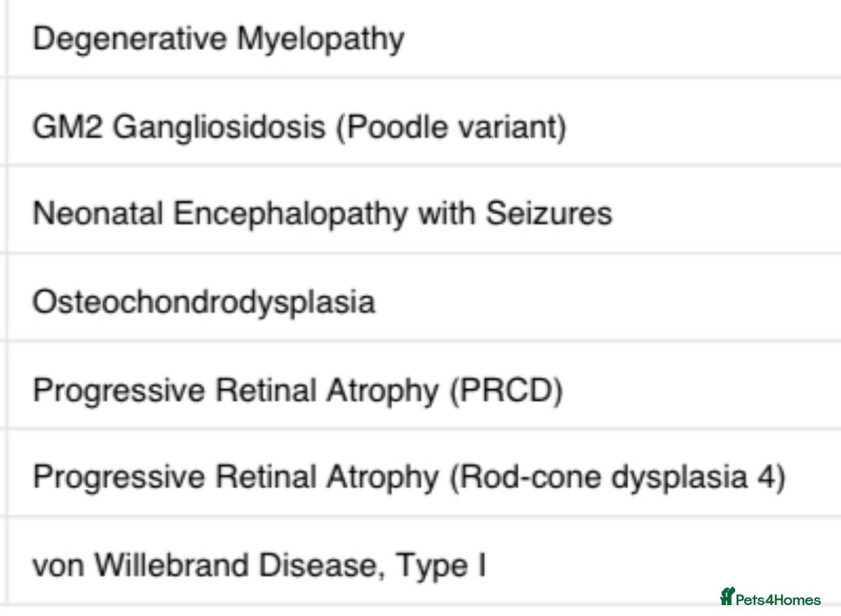Image resolution: width=841 pixels, height=616 pixels.
Task: Click the "(Rod-cone dysplasia 4)" parenthetical text
Action: coord(618,477)
